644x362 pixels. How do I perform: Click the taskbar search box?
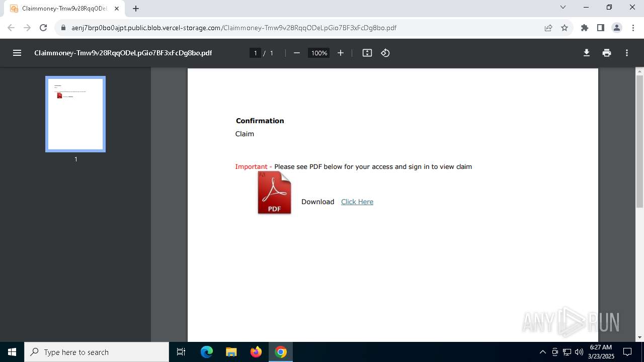[97, 352]
